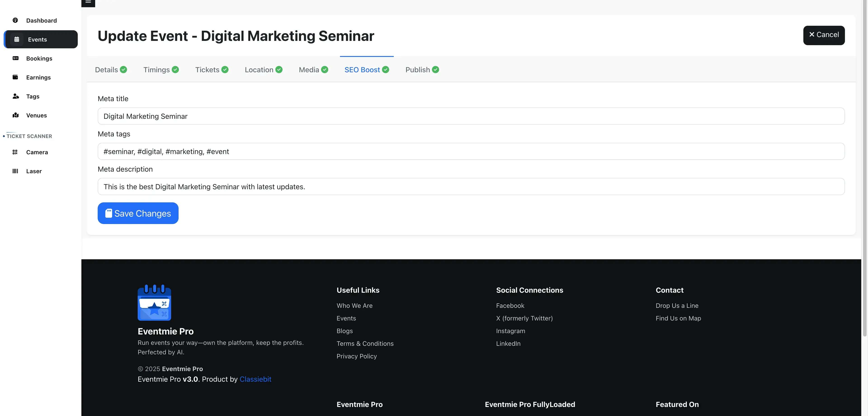
Task: Open the sidebar hamburger menu
Action: [88, 2]
